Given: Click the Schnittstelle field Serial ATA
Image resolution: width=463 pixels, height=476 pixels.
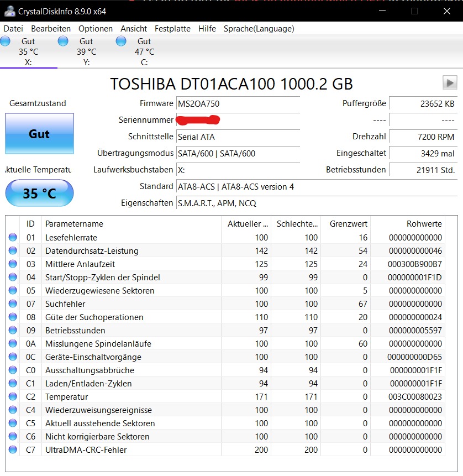Looking at the screenshot, I should point(238,137).
